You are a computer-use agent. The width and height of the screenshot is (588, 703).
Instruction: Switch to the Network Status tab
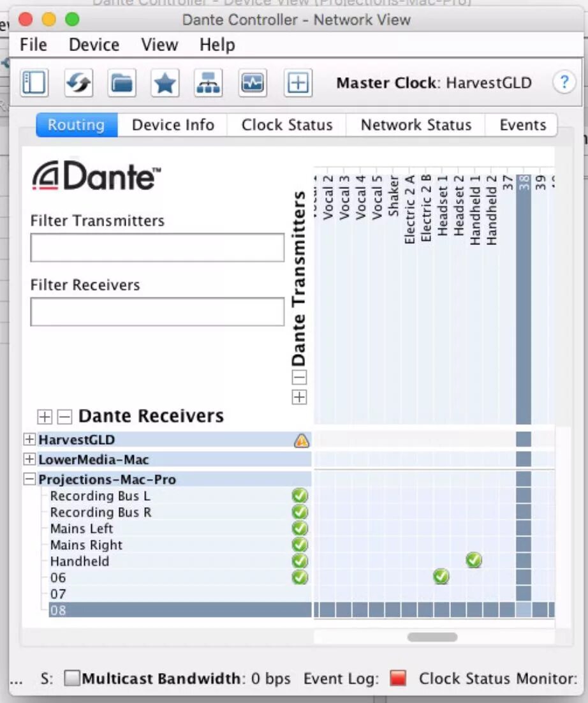tap(416, 124)
